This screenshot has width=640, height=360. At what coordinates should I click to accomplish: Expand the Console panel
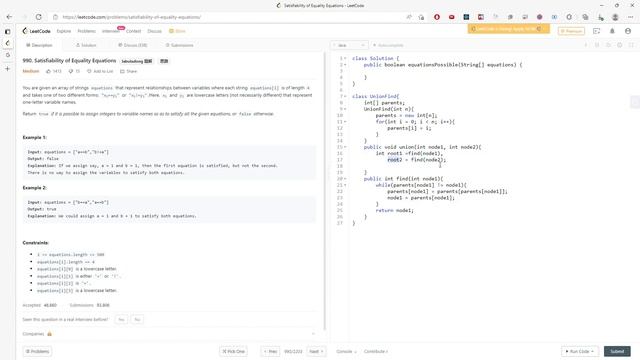(346, 351)
